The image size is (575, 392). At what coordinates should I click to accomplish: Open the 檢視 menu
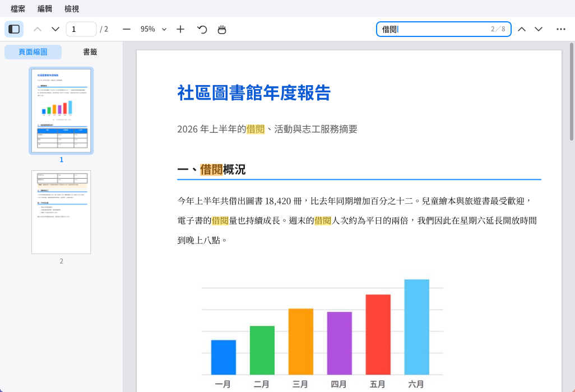[72, 8]
